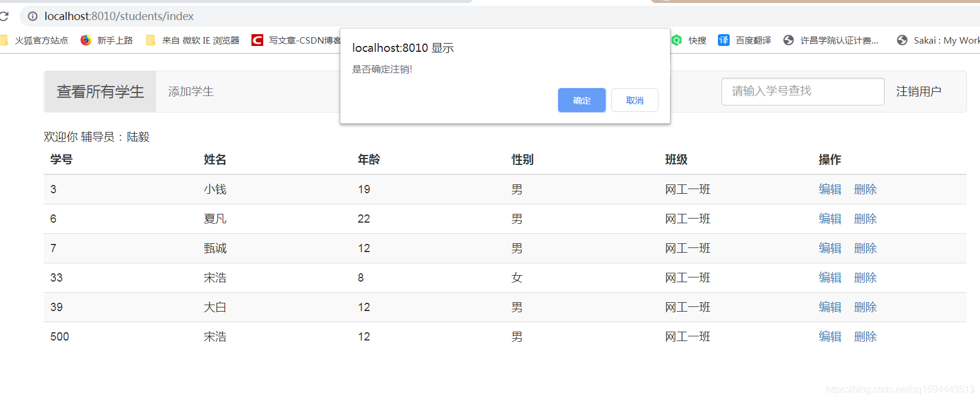Click the gender cell 女
The height and width of the screenshot is (400, 980).
click(517, 277)
